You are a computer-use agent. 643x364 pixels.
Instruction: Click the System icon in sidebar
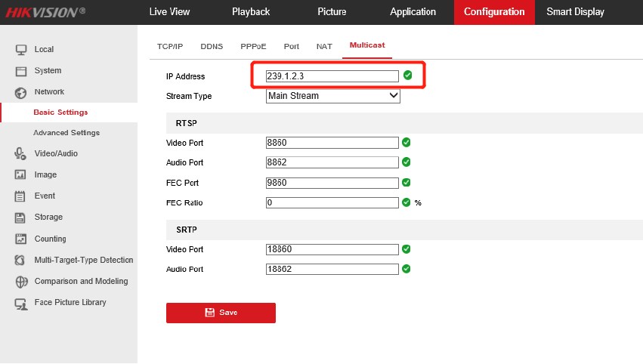21,71
